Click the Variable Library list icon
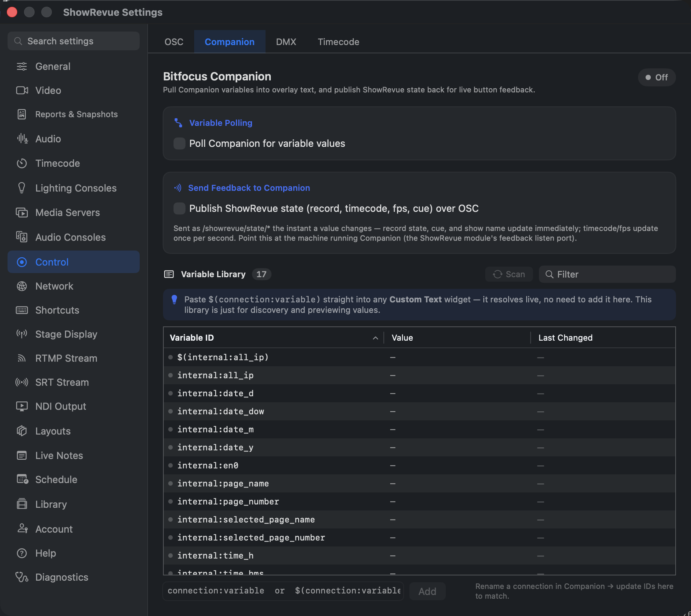The width and height of the screenshot is (691, 616). click(x=169, y=274)
